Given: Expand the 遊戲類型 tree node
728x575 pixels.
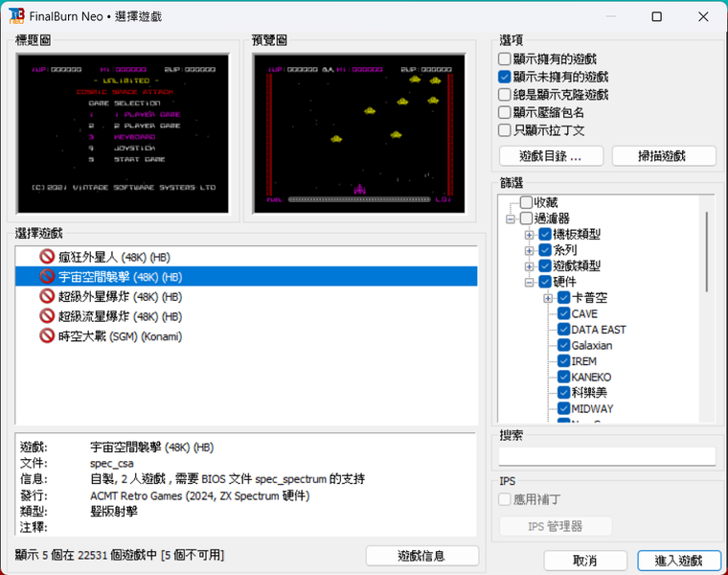Looking at the screenshot, I should click(x=529, y=266).
